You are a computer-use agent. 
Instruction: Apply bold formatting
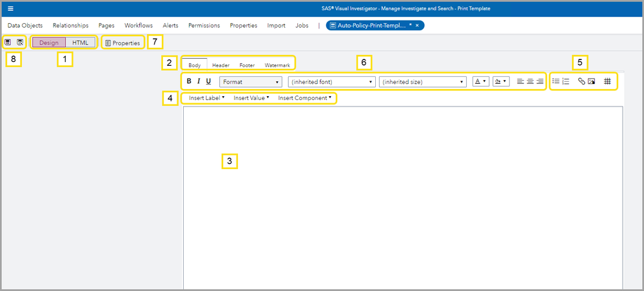click(x=189, y=81)
